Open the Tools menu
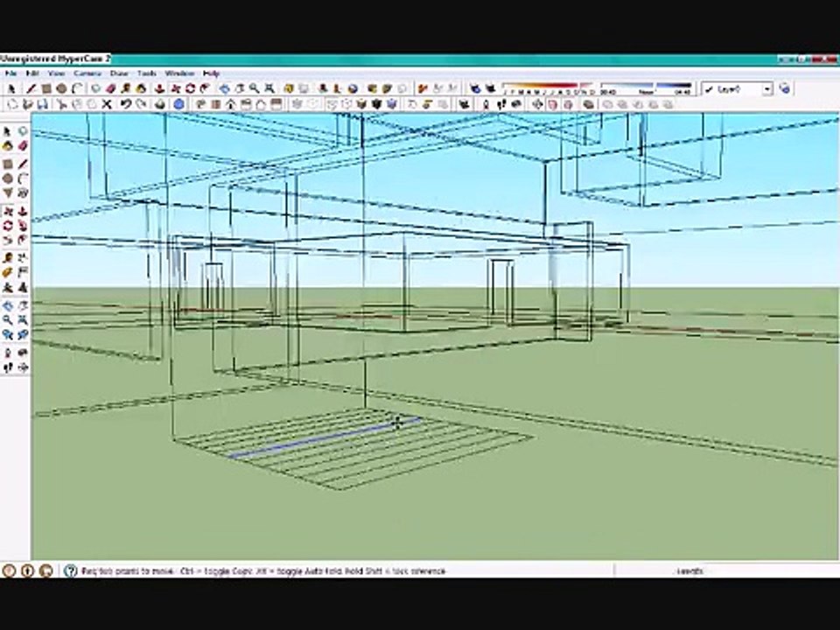Screen dimensions: 840x630 coord(146,73)
